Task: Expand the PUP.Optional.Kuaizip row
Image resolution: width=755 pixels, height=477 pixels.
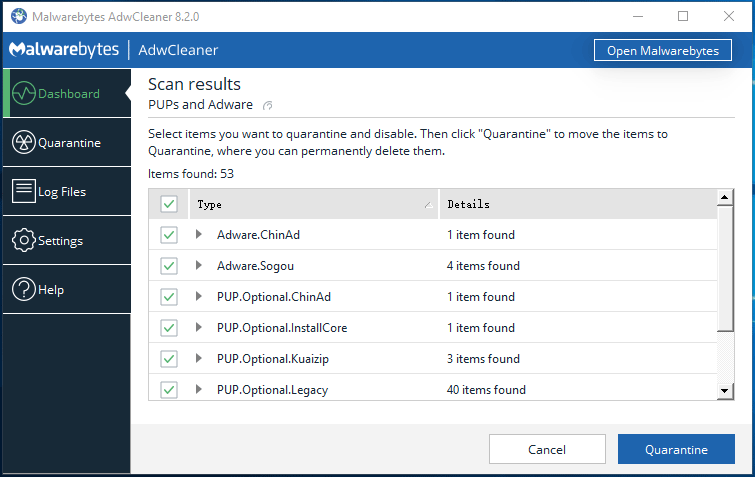Action: [x=198, y=358]
